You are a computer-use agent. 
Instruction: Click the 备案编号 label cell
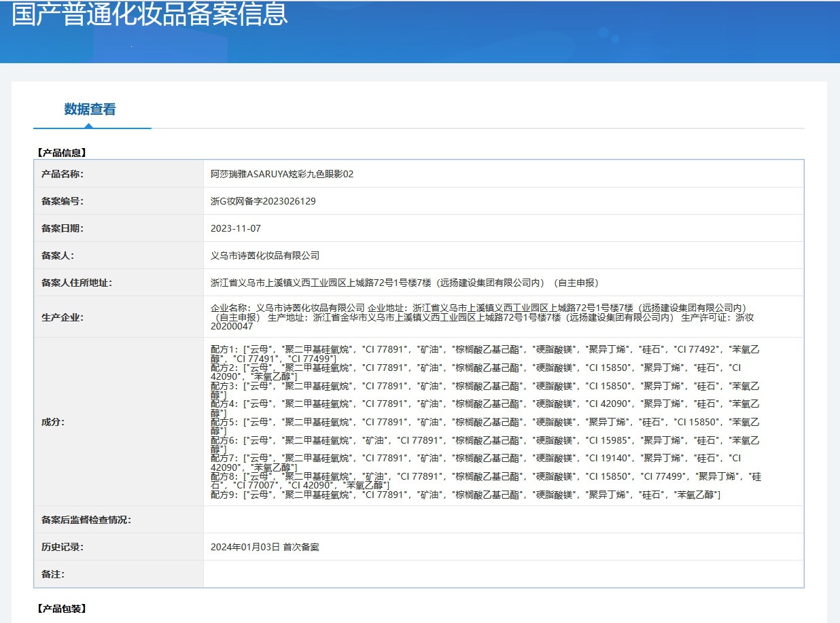tap(119, 201)
